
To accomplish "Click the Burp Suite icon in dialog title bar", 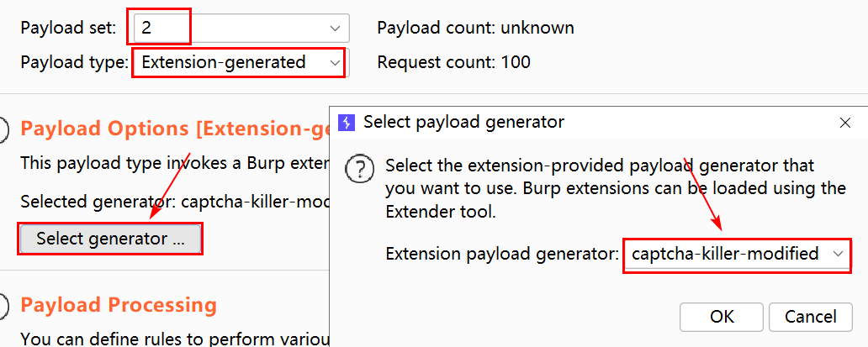I will [346, 123].
